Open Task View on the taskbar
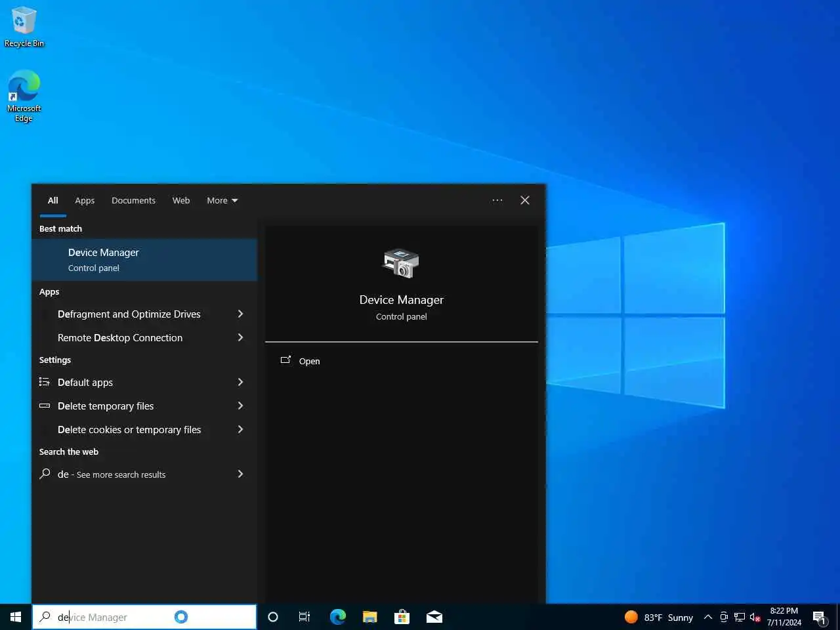 [304, 617]
